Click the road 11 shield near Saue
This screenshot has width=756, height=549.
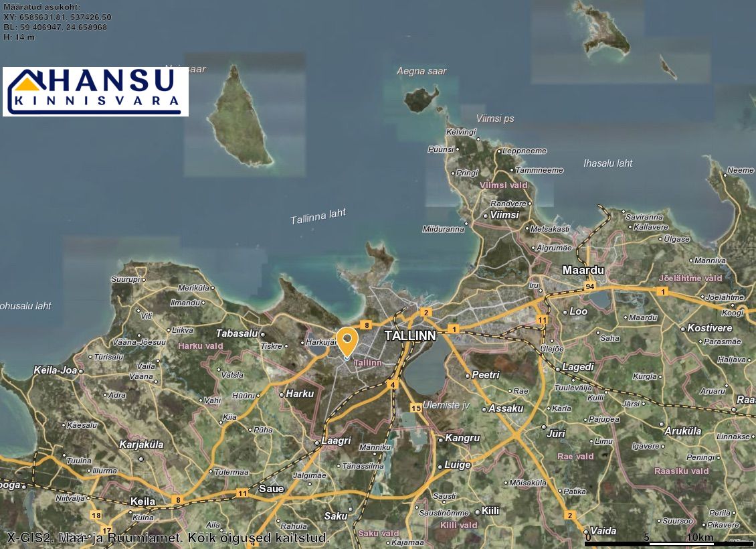click(x=242, y=493)
